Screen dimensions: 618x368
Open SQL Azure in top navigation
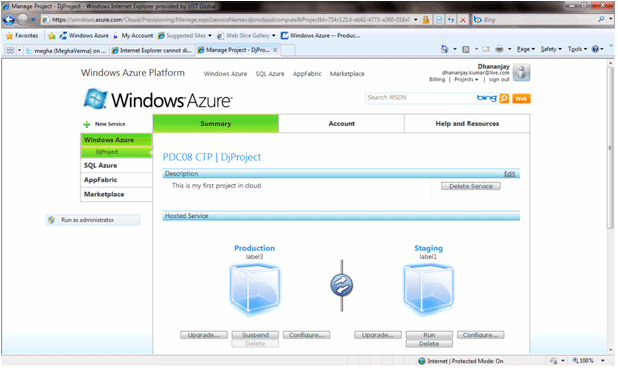[x=270, y=74]
